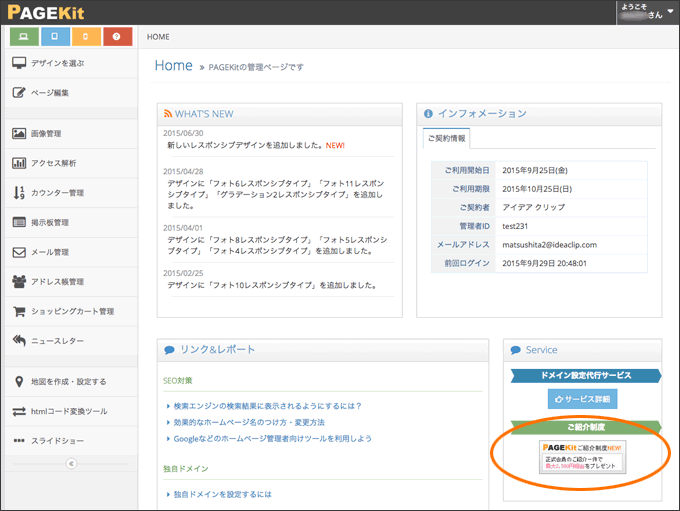This screenshot has height=511, width=680.
Task: Click the ご利用期限 value 2015年10月25日(日)
Action: pos(537,189)
